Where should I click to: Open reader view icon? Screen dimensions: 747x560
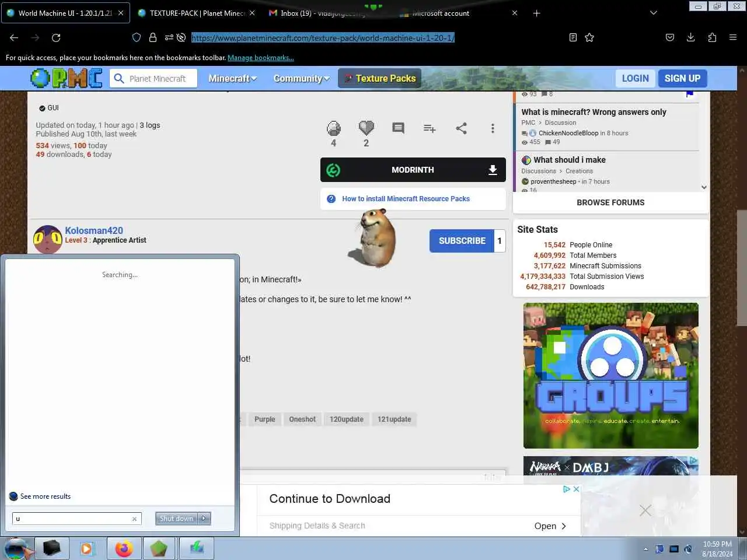point(573,37)
